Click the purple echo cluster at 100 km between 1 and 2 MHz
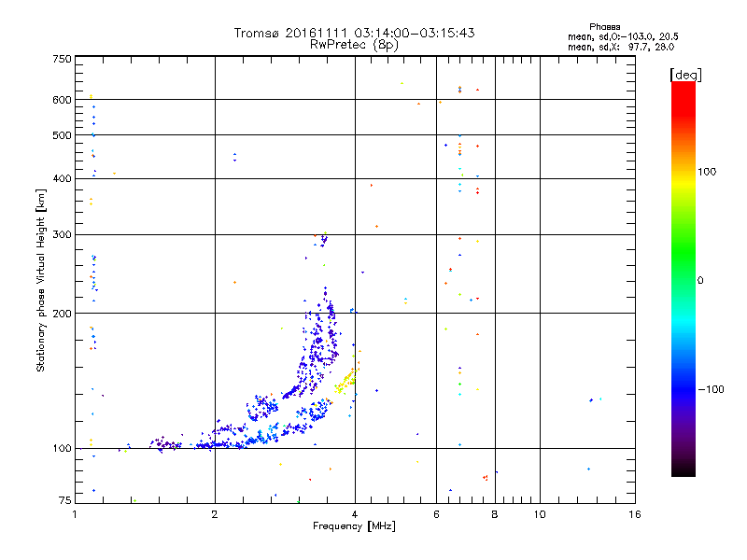The width and height of the screenshot is (747, 560). pyautogui.click(x=165, y=444)
